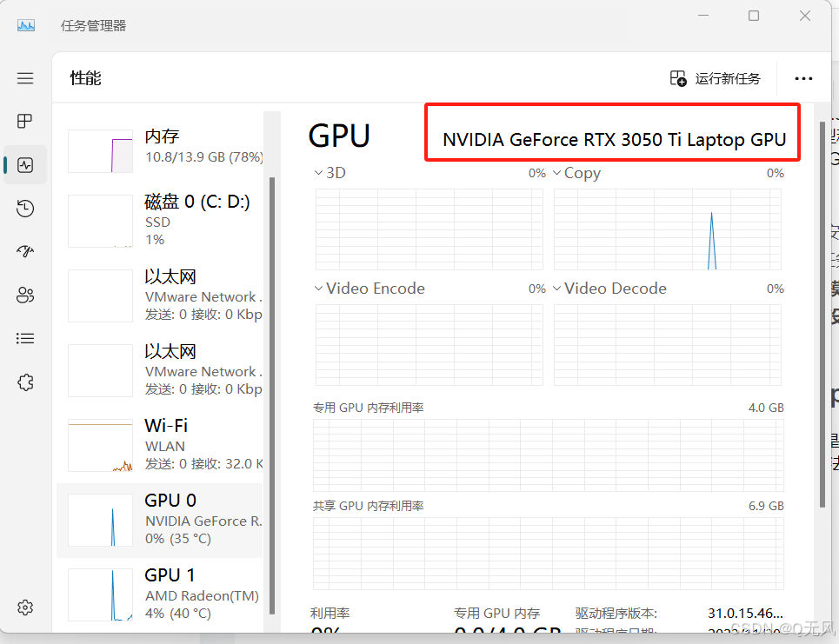Maximize the Task Manager window
The width and height of the screenshot is (839, 644).
pos(754,16)
